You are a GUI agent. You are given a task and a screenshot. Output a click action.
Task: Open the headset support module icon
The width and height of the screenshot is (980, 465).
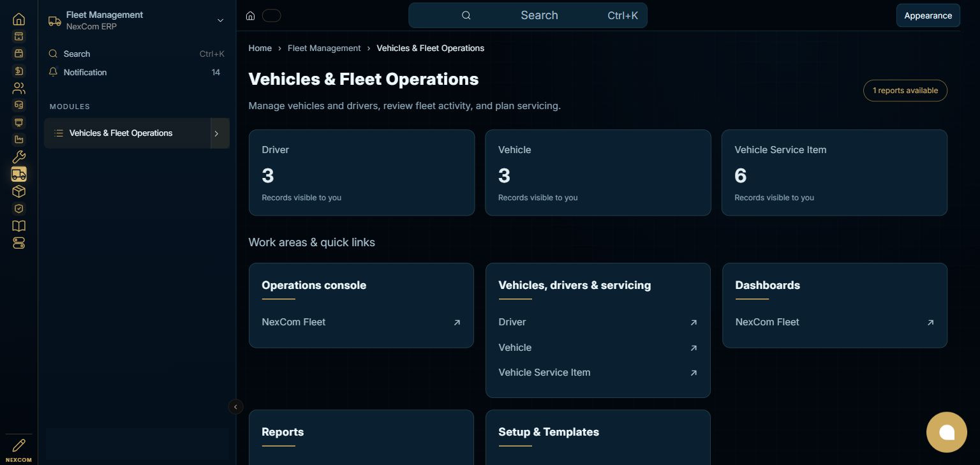coord(19,105)
